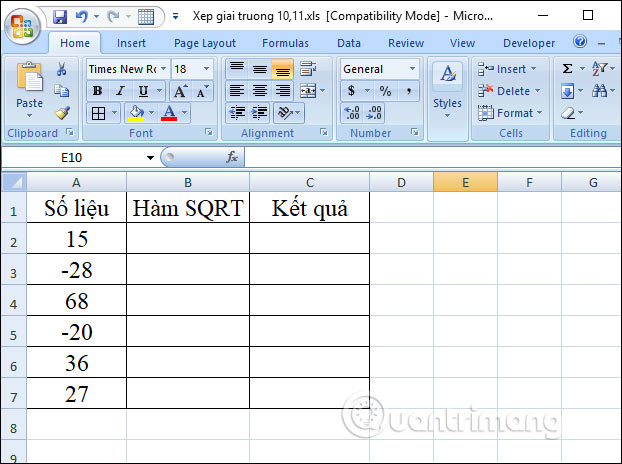
Task: Increase the cell indent
Action: (259, 113)
